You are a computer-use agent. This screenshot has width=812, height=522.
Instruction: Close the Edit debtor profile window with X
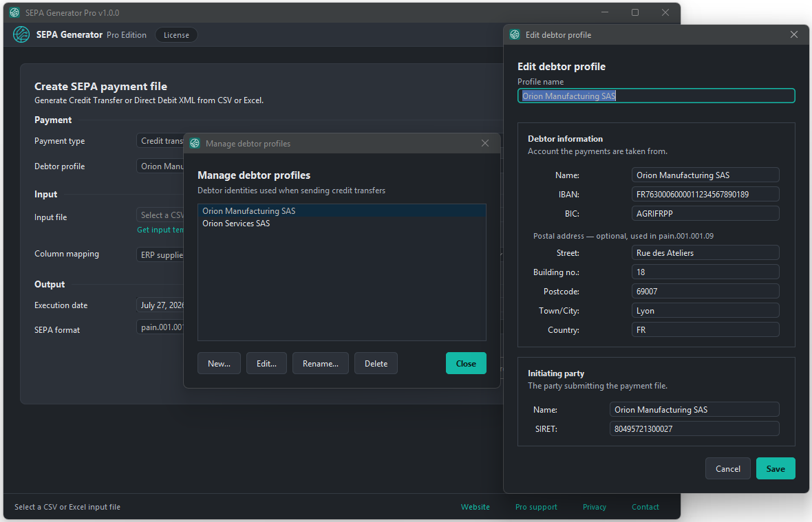click(794, 34)
